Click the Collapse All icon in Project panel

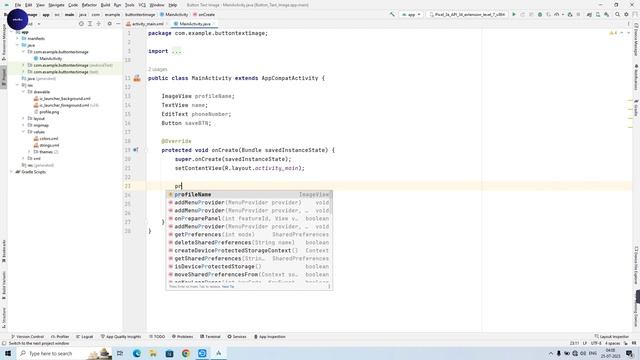99,24
